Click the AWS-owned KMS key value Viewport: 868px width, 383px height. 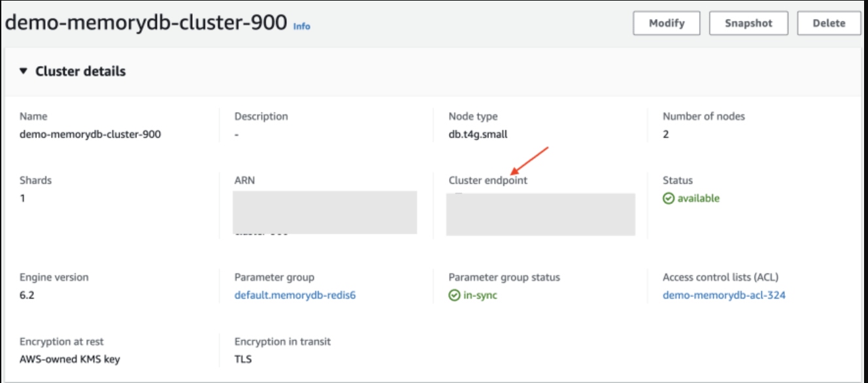[70, 359]
